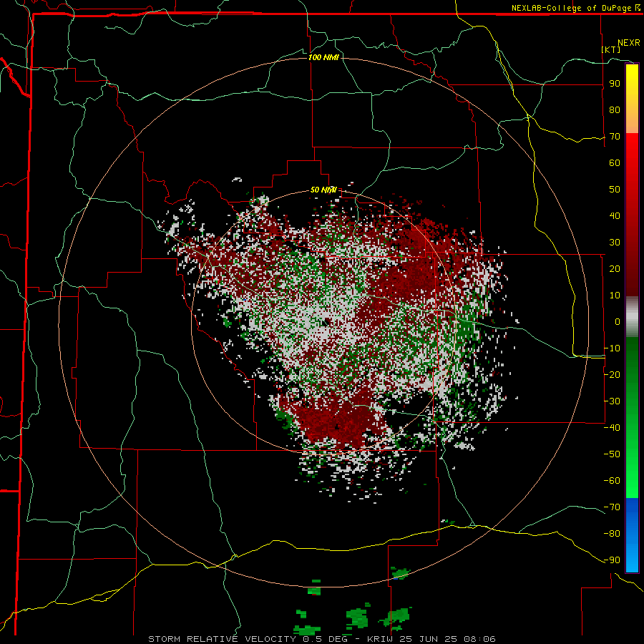Click the -20 value on the velocity scale
This screenshot has height=644, width=644.
pos(612,374)
